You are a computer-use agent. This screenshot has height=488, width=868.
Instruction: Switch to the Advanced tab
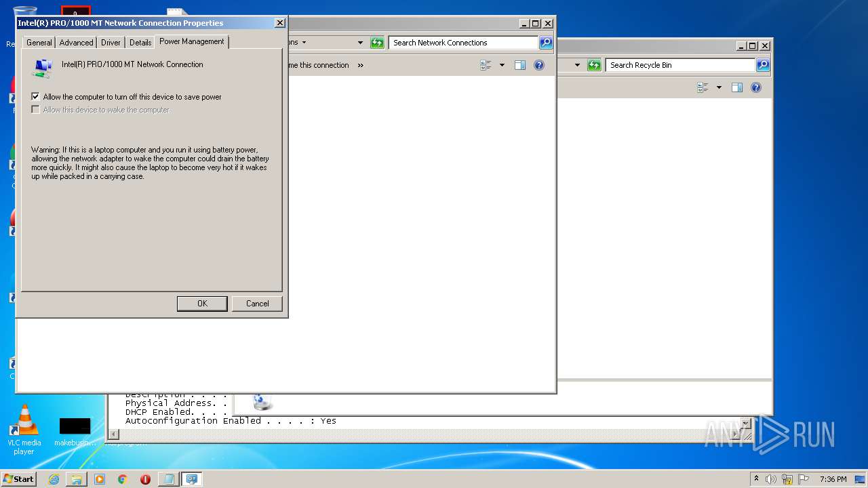(76, 42)
